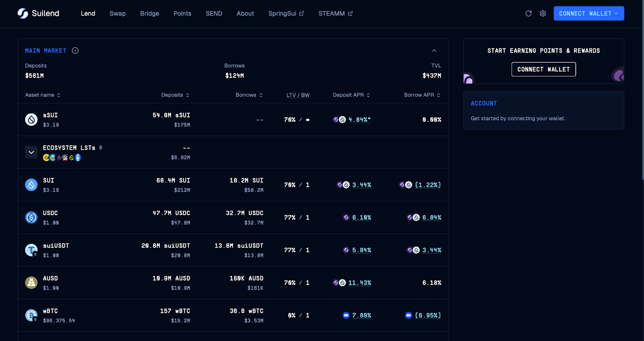Open sSUI 4.84% deposit APR details
This screenshot has height=341, width=644.
tap(359, 119)
